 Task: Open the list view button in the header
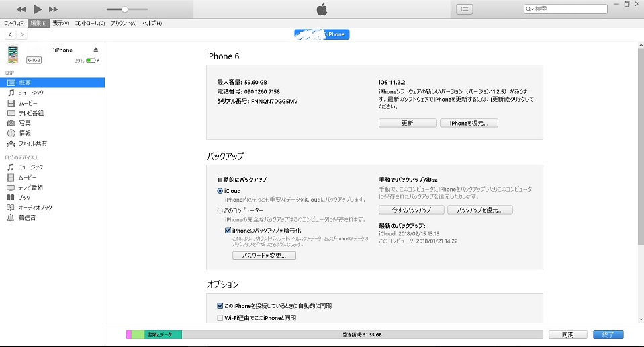(465, 9)
